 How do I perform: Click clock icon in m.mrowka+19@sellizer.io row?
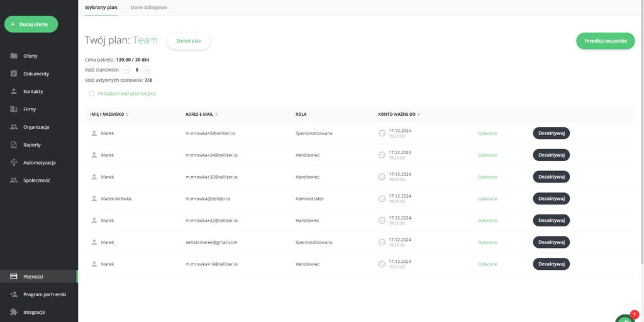coord(382,264)
